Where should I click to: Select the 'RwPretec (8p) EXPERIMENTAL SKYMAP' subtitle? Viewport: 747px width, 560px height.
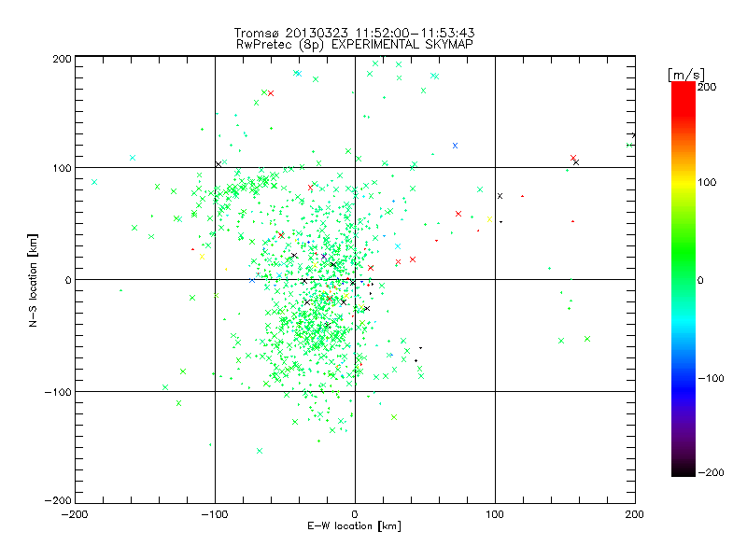354,44
